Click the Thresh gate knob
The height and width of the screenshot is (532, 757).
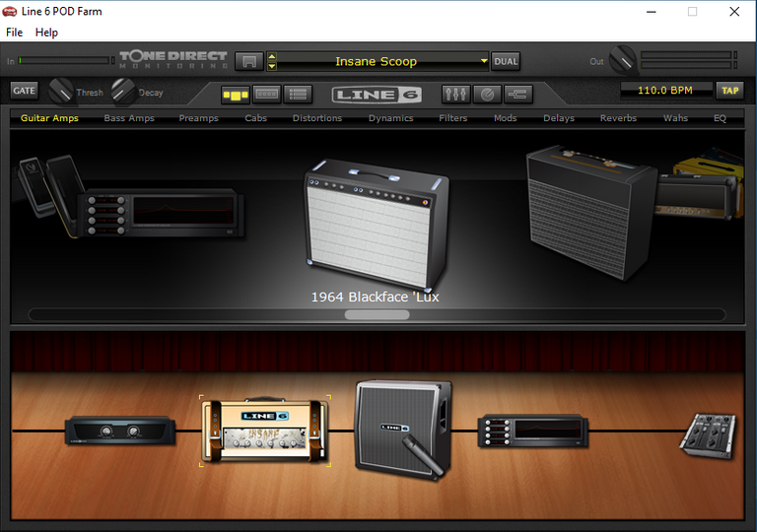coord(61,91)
